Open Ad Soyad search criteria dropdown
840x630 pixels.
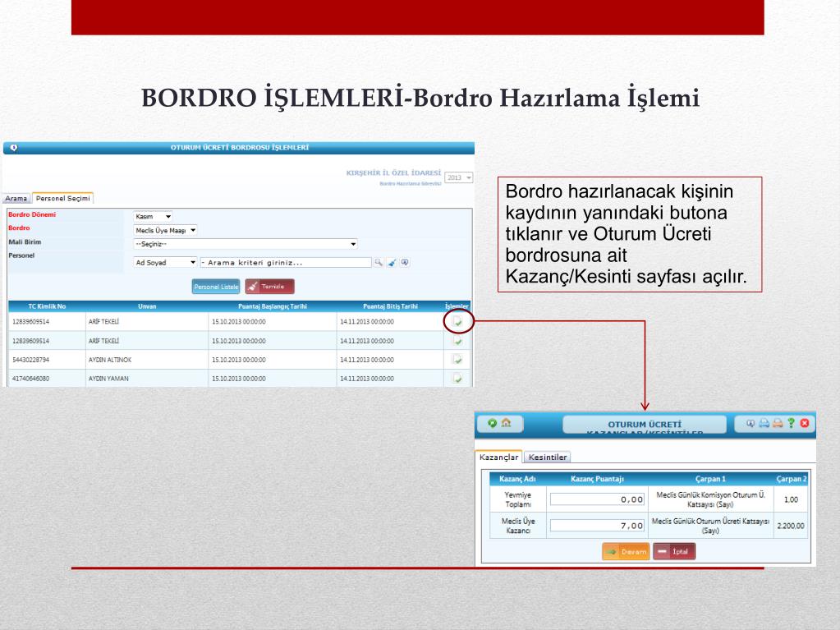(x=165, y=263)
